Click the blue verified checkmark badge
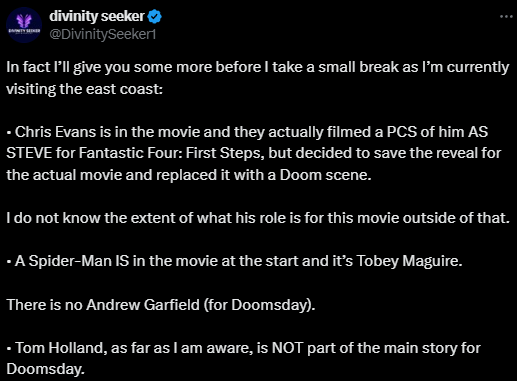Screen dimensions: 517x381 coord(154,16)
